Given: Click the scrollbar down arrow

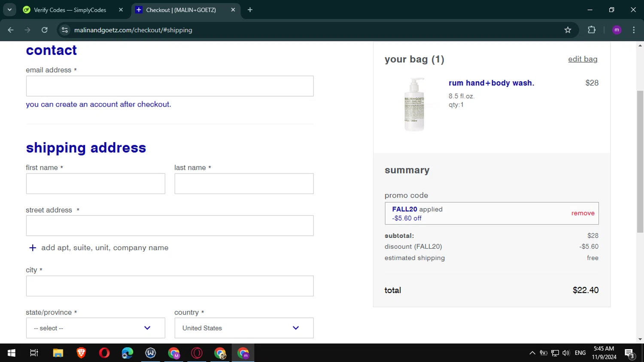Looking at the screenshot, I should click(640, 339).
